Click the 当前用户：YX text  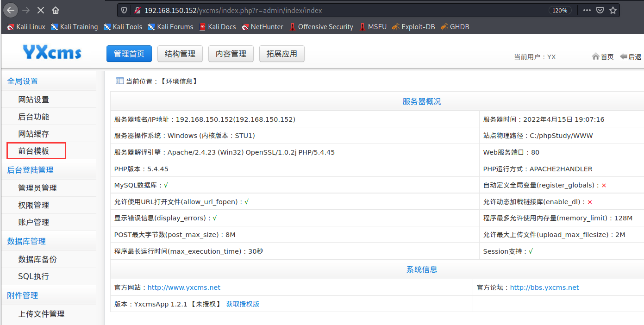(x=535, y=57)
